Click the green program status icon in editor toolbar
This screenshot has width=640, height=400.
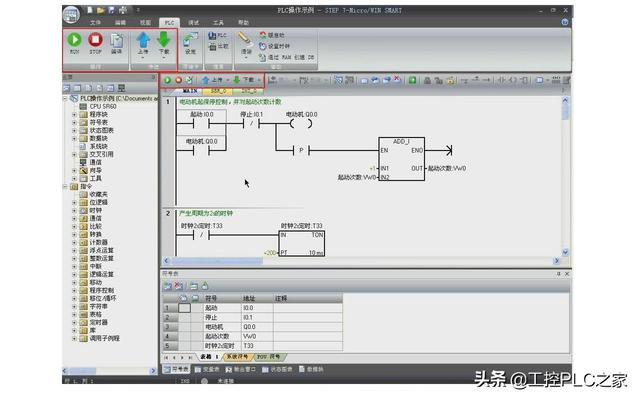412,80
